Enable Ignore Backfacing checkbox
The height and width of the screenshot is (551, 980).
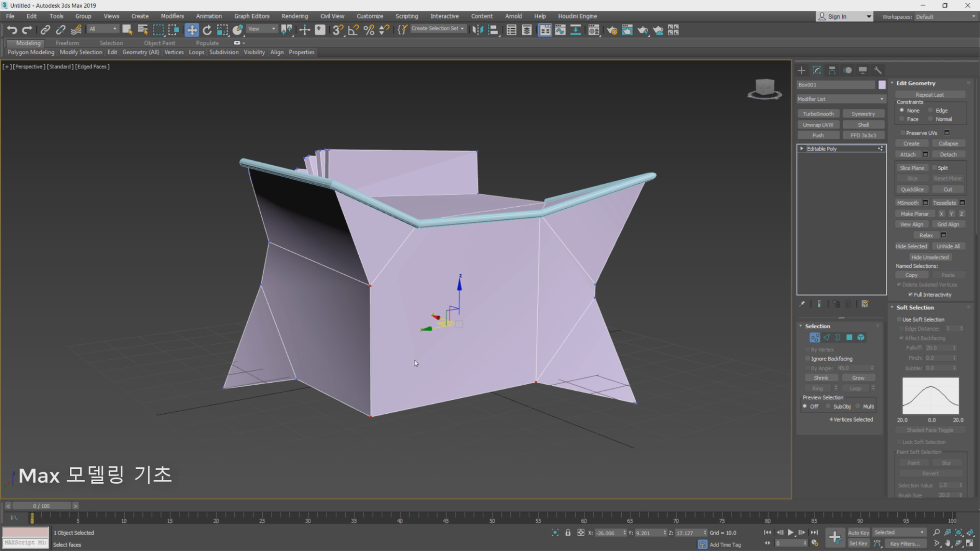[x=808, y=359]
